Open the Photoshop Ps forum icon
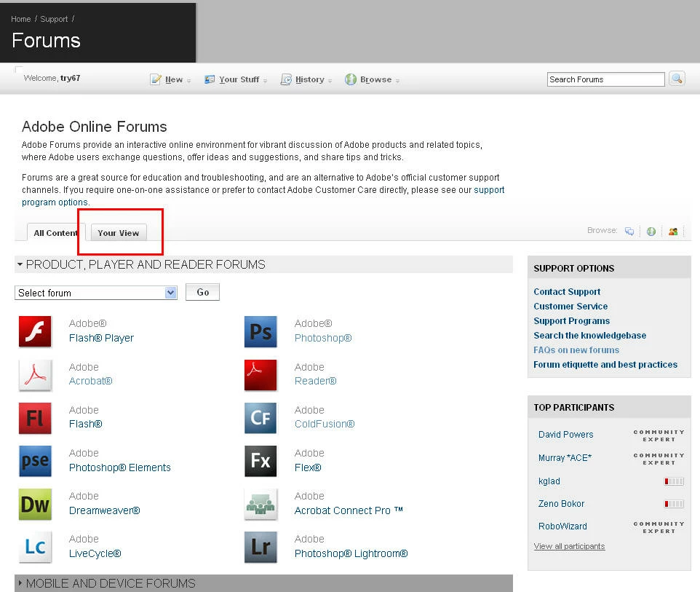700x592 pixels. (260, 331)
